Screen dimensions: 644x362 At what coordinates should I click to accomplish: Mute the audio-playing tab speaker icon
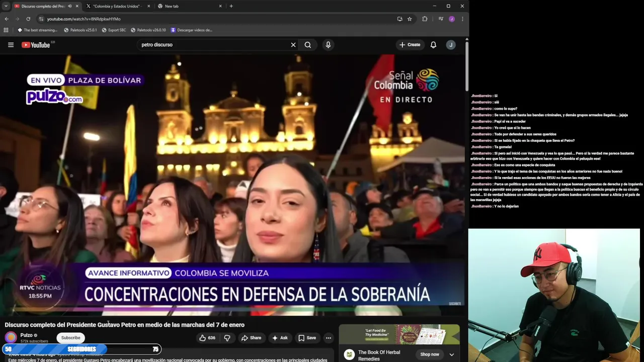[x=69, y=6]
